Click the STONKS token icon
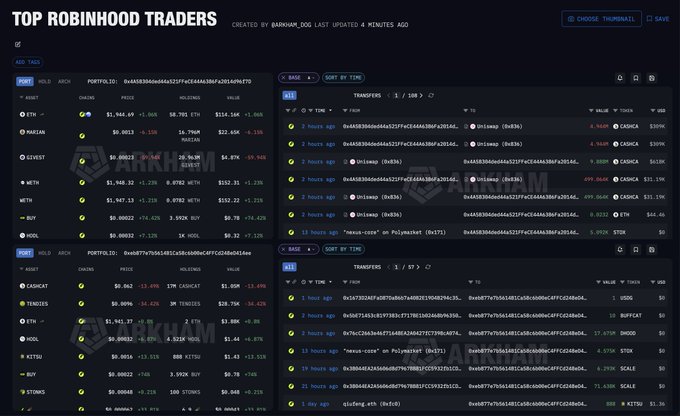Viewport: 680px width, 416px height. [22, 392]
